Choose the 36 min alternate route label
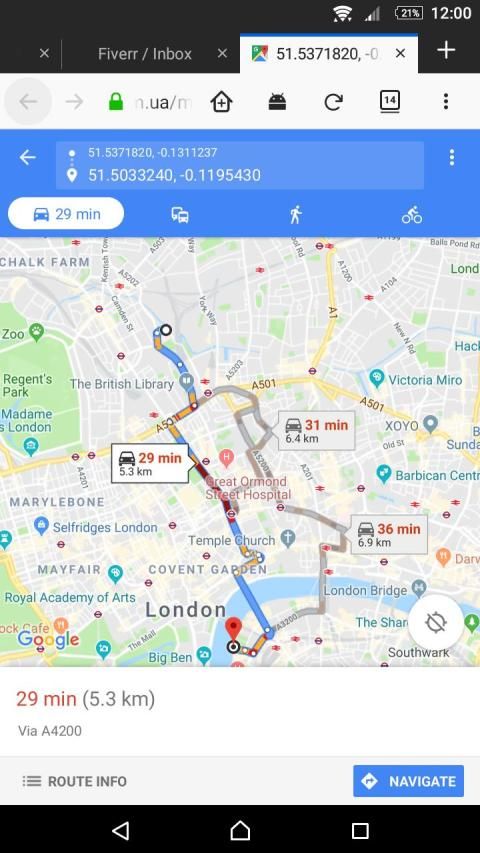The height and width of the screenshot is (853, 480). [389, 534]
